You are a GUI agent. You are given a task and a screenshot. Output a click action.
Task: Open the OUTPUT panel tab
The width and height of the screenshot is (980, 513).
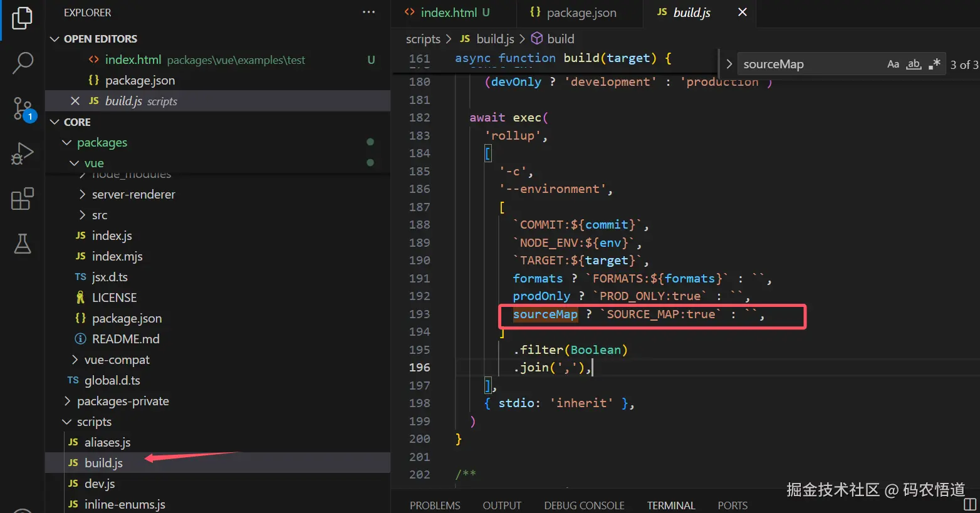[x=502, y=505]
